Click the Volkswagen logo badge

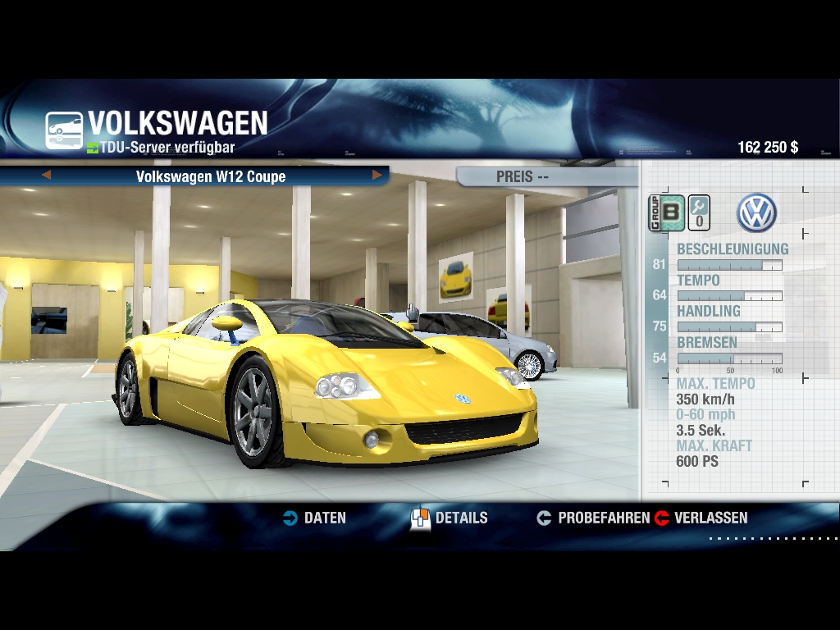click(x=756, y=212)
